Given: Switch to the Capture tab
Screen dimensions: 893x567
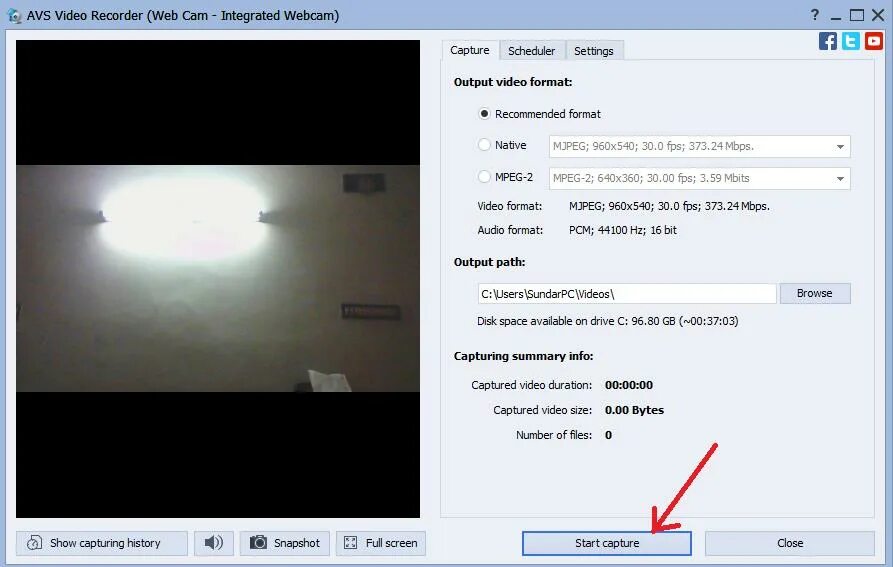Looking at the screenshot, I should pos(470,50).
